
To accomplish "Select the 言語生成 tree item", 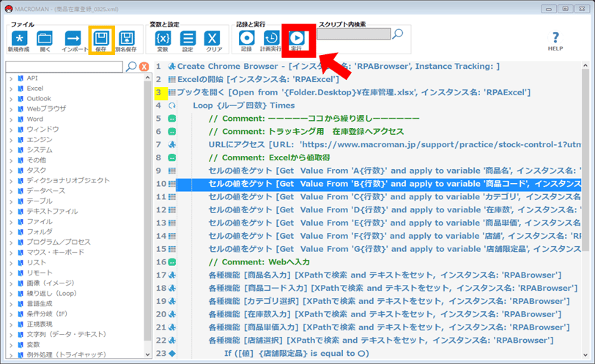I will [x=40, y=303].
